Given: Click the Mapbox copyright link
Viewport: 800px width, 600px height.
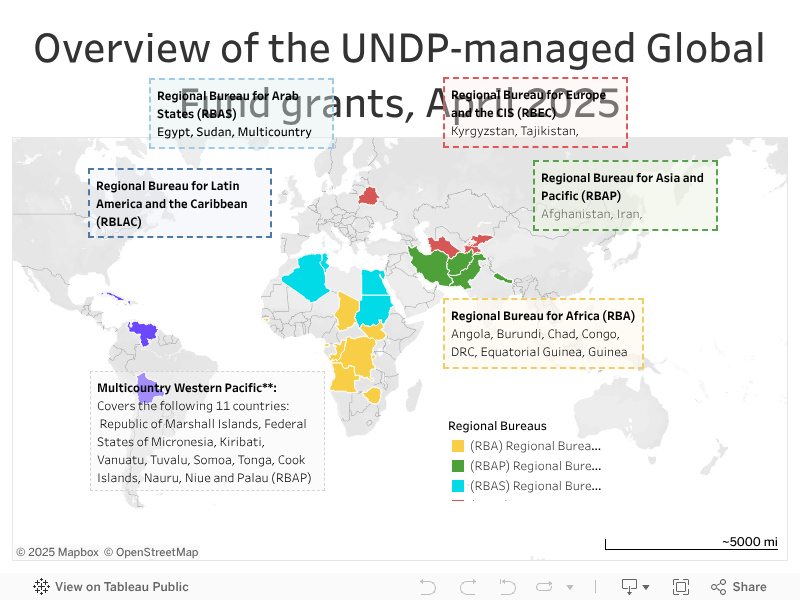Looking at the screenshot, I should point(57,552).
